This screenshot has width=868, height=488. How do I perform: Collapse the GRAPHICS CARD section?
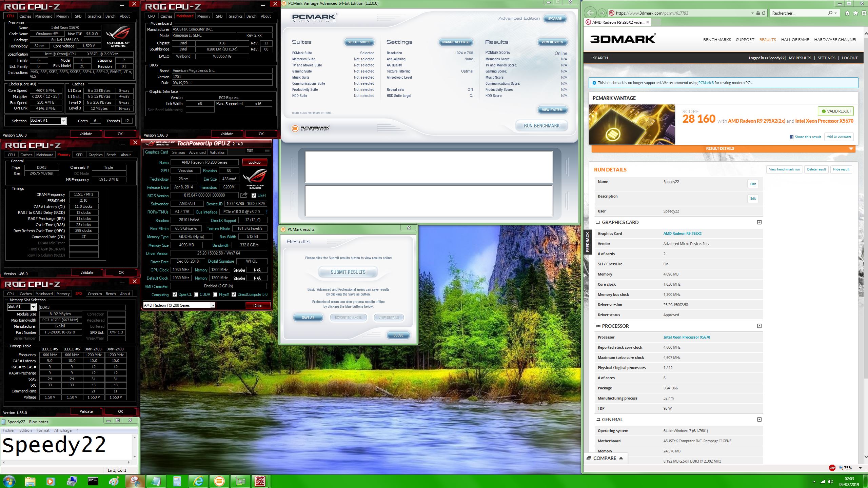759,222
